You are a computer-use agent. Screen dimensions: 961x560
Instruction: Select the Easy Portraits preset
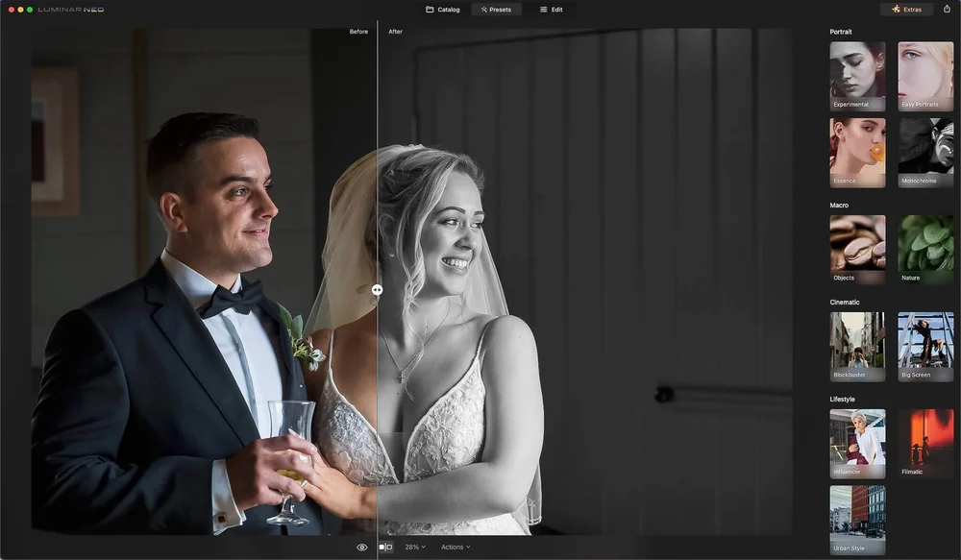pyautogui.click(x=925, y=76)
